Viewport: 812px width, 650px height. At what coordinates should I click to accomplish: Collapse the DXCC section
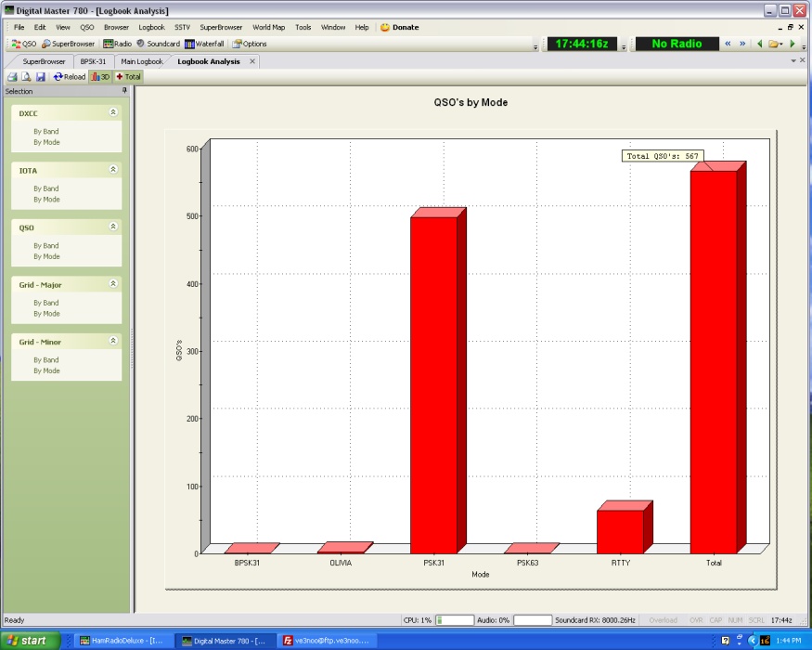click(113, 112)
